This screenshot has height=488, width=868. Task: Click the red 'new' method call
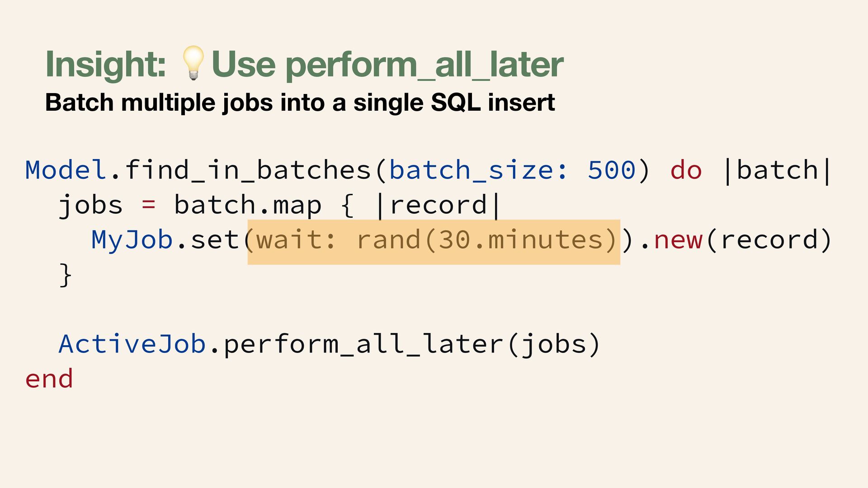[678, 240]
